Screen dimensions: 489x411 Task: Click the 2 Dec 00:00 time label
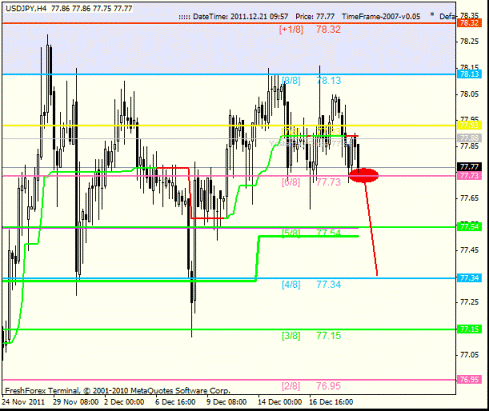(124, 402)
